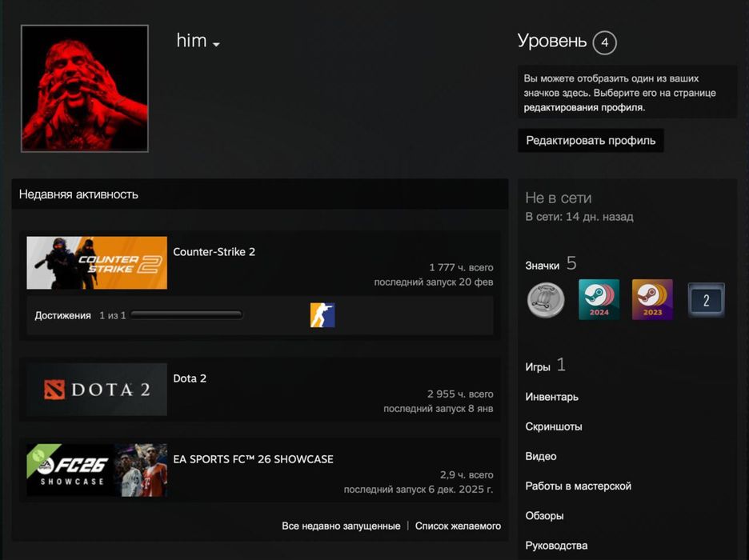Click the badge showing number 2

706,300
